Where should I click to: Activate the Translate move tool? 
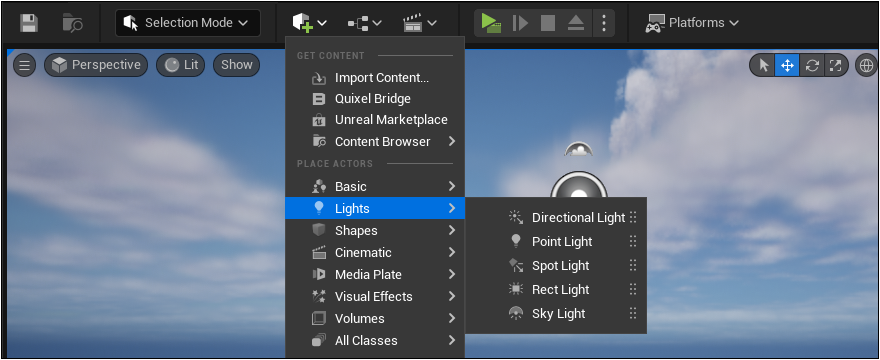787,66
